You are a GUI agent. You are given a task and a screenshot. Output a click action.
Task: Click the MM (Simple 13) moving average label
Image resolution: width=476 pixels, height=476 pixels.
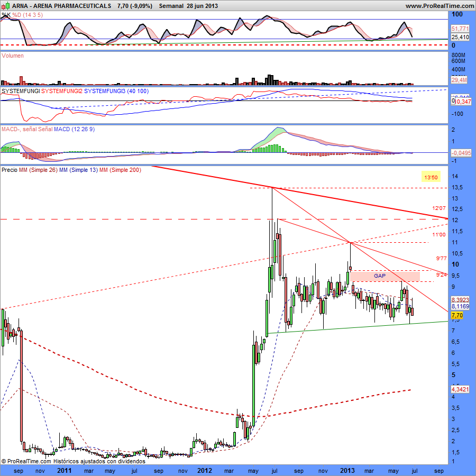coord(78,170)
